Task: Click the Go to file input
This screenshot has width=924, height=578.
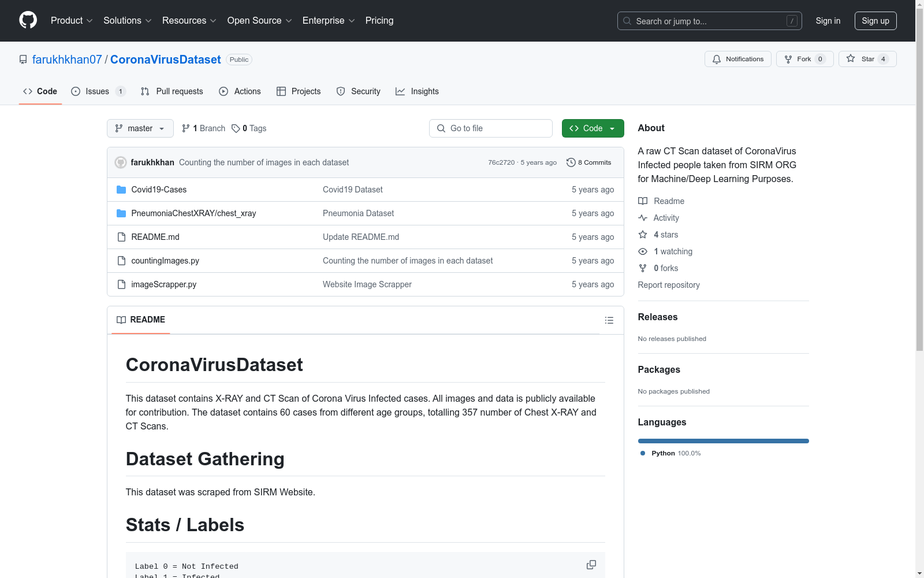Action: pos(491,128)
